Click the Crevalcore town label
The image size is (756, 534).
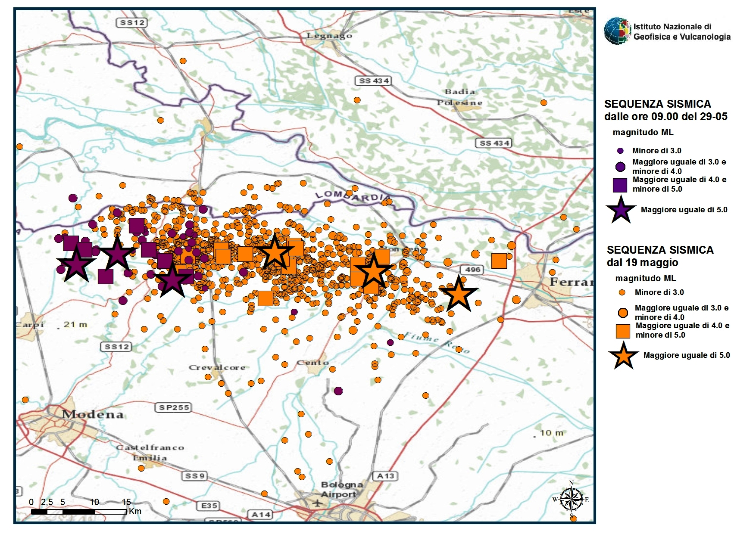[x=217, y=367]
